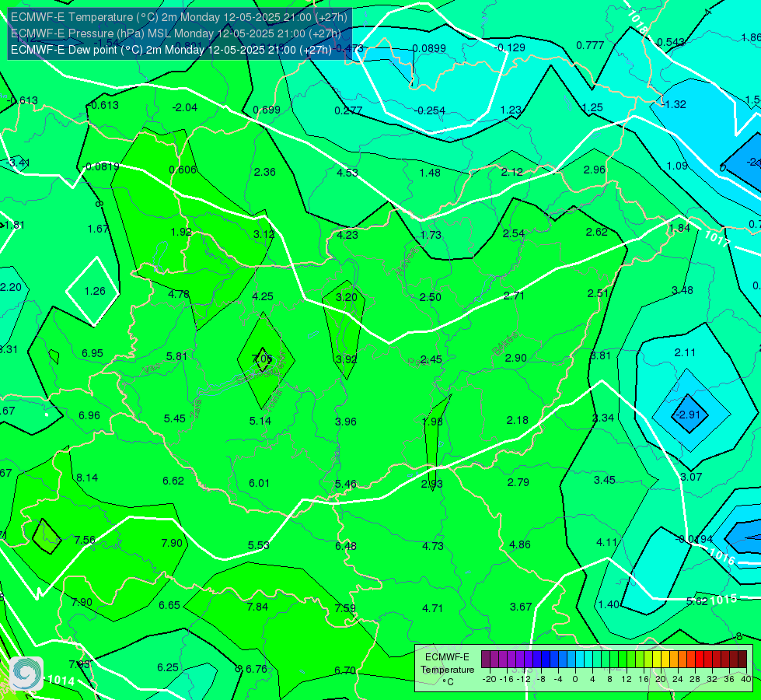The image size is (761, 700).
Task: Click the -0.129 value
Action: tap(510, 47)
